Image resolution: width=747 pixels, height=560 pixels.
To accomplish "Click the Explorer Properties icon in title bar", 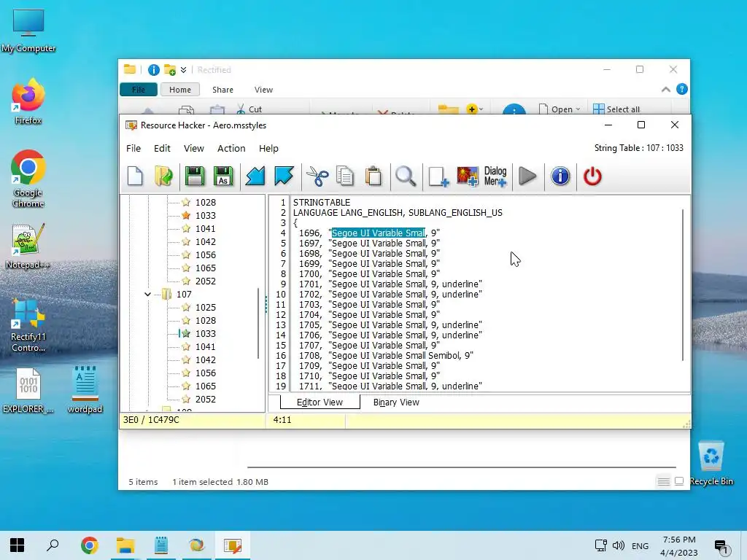I will coord(153,70).
